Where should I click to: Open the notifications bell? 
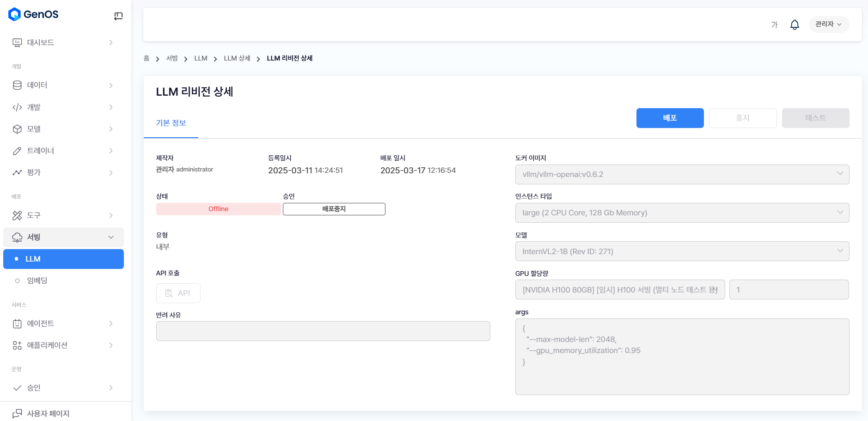(795, 24)
